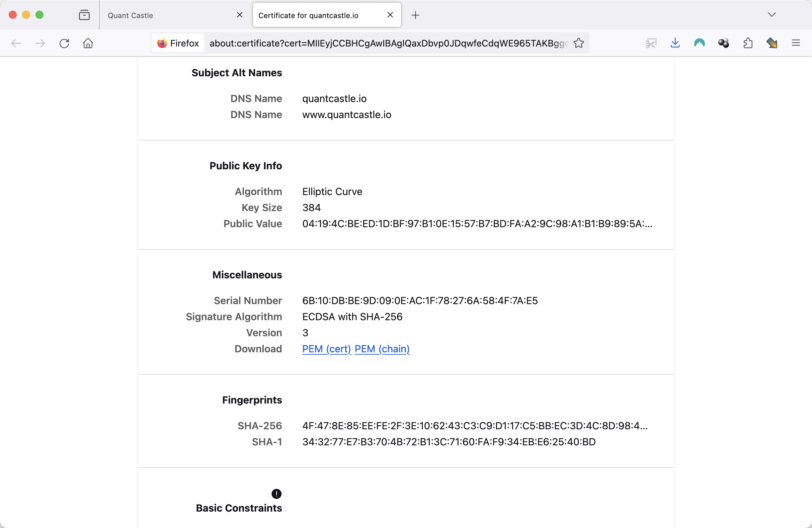Click the pencil-shaped extension icon
Screen dimensions: 812x528
point(772,43)
